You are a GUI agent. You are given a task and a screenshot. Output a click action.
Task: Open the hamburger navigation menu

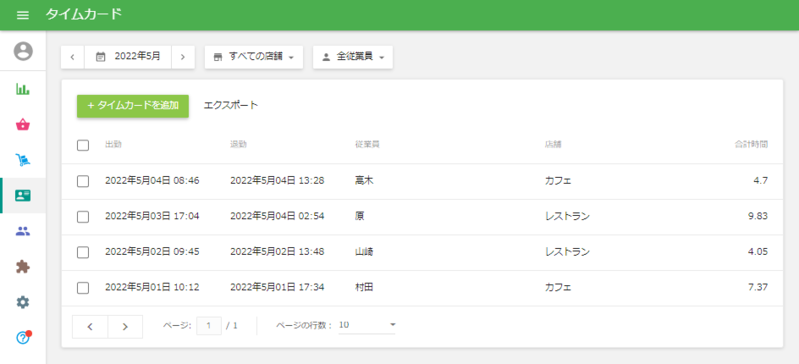point(23,15)
